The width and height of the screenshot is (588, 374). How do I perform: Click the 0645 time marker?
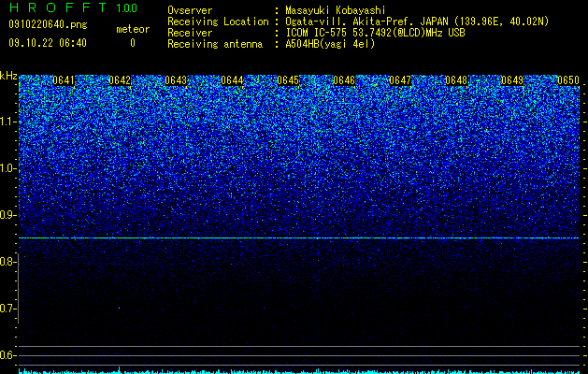tap(288, 80)
